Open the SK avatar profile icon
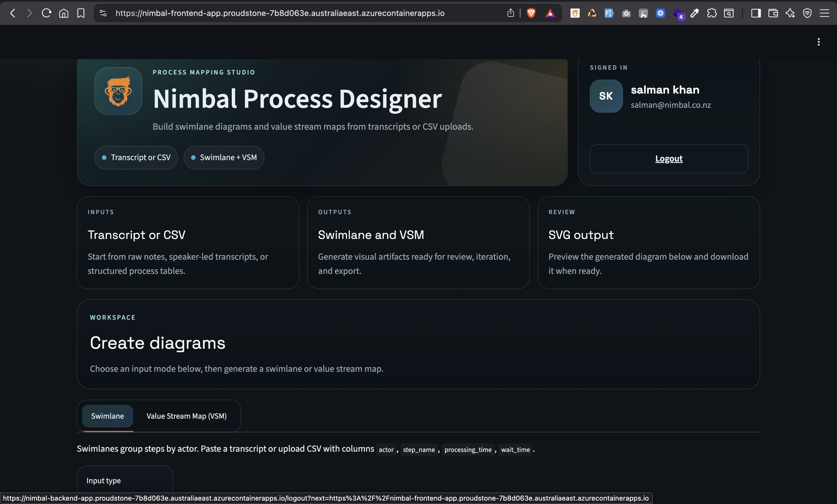The image size is (837, 504). 606,96
